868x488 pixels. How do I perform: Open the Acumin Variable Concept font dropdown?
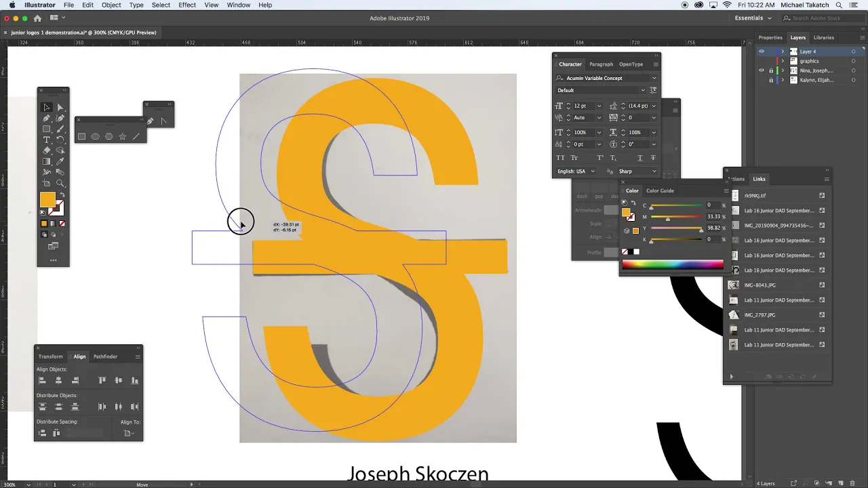point(654,78)
